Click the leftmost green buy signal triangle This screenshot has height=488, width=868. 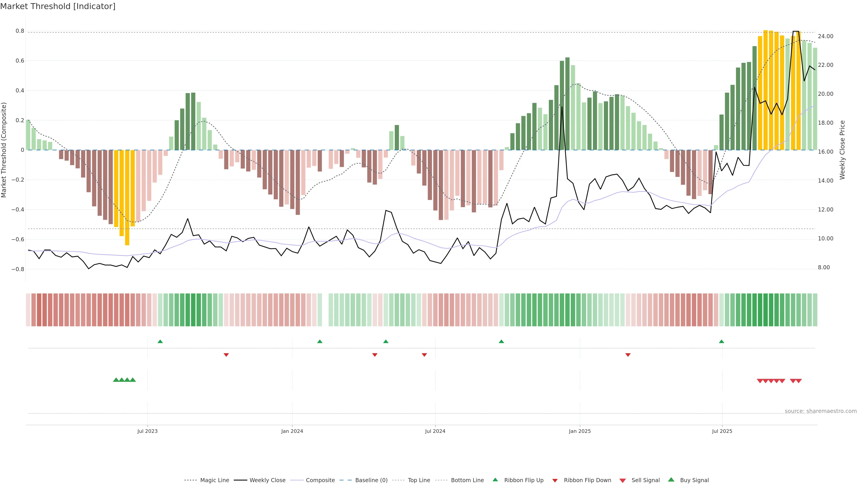(116, 380)
